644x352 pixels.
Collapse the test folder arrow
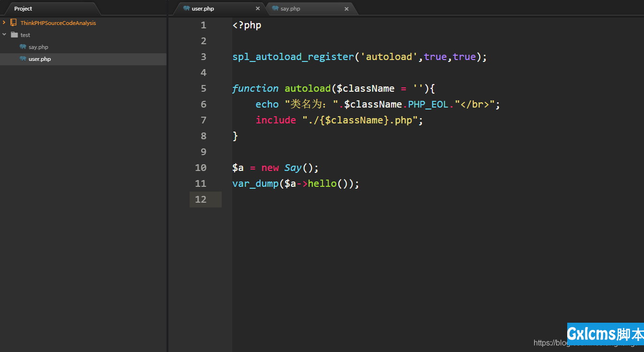coord(4,35)
